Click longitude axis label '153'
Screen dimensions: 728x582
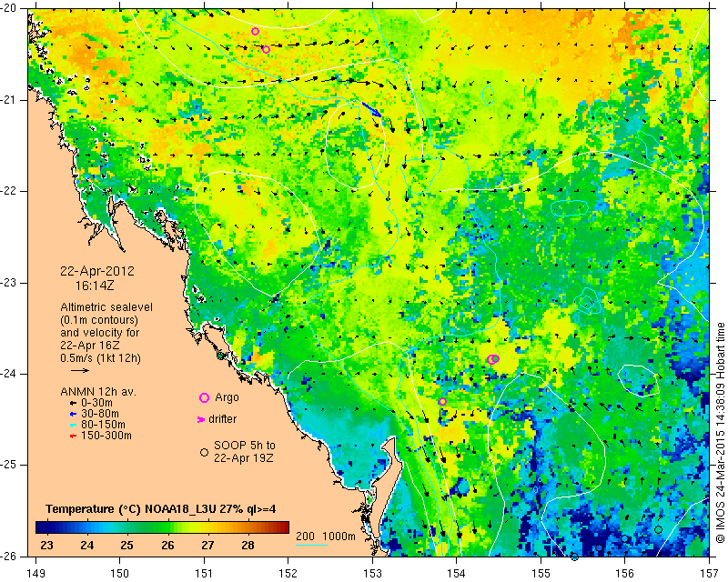tap(372, 573)
